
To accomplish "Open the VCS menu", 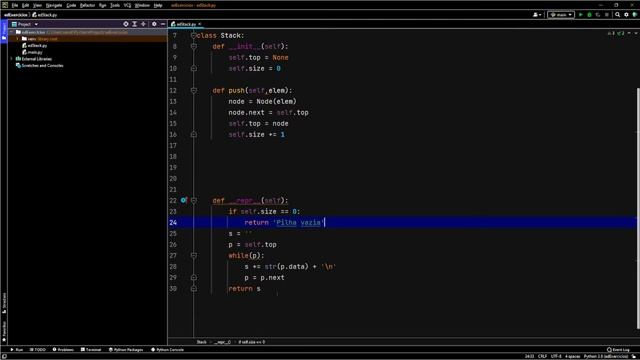I will click(127, 5).
